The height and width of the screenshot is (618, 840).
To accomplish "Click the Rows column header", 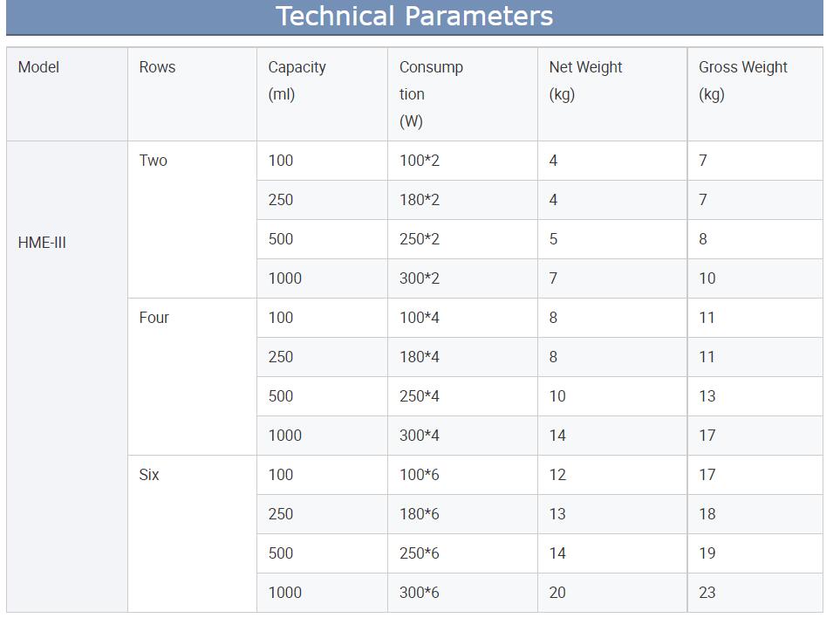I will [157, 67].
